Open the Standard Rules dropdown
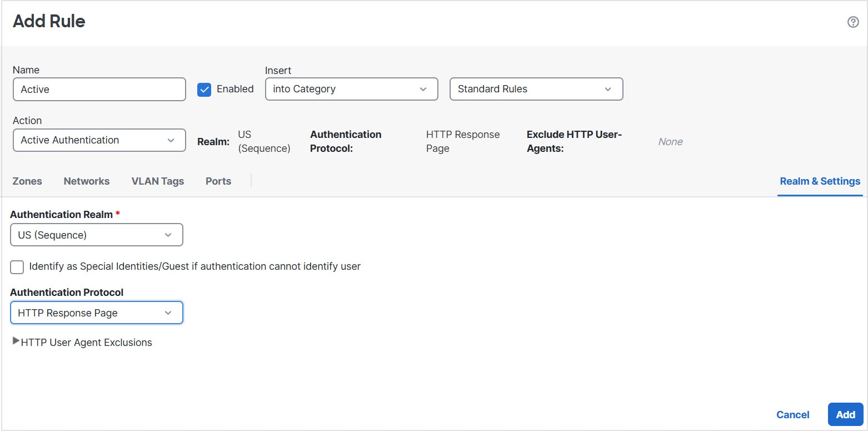Image resolution: width=868 pixels, height=431 pixels. click(x=536, y=89)
